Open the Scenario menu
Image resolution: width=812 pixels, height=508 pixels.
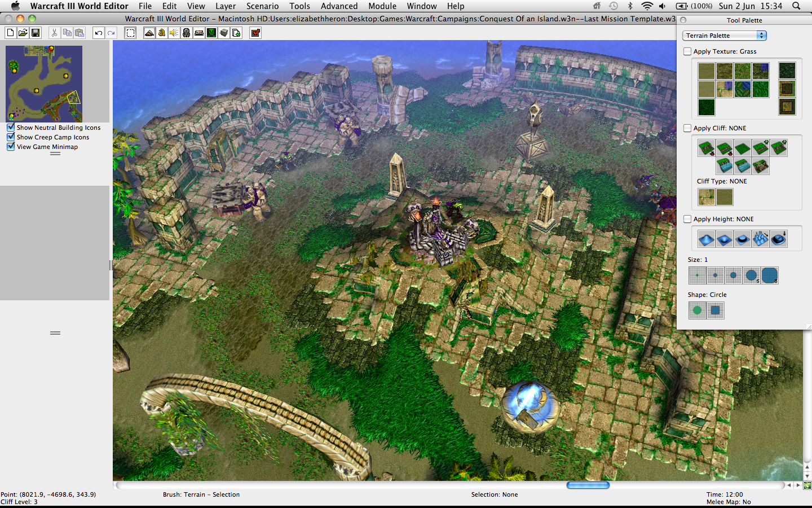(262, 6)
